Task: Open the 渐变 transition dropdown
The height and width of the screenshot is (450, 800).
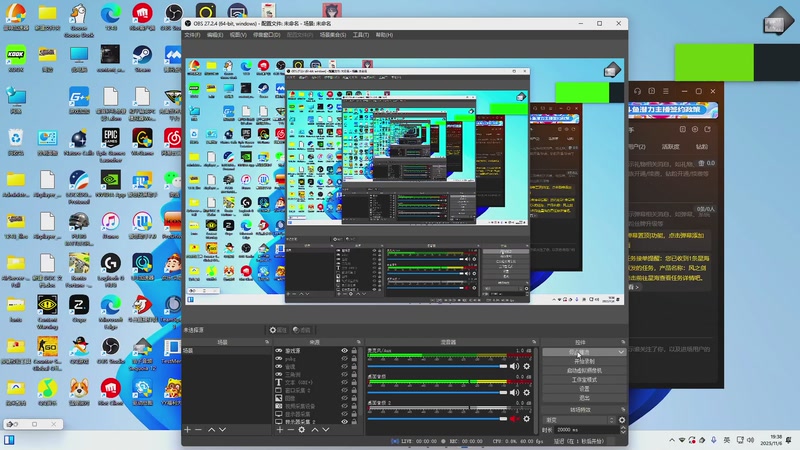Action: click(x=580, y=420)
